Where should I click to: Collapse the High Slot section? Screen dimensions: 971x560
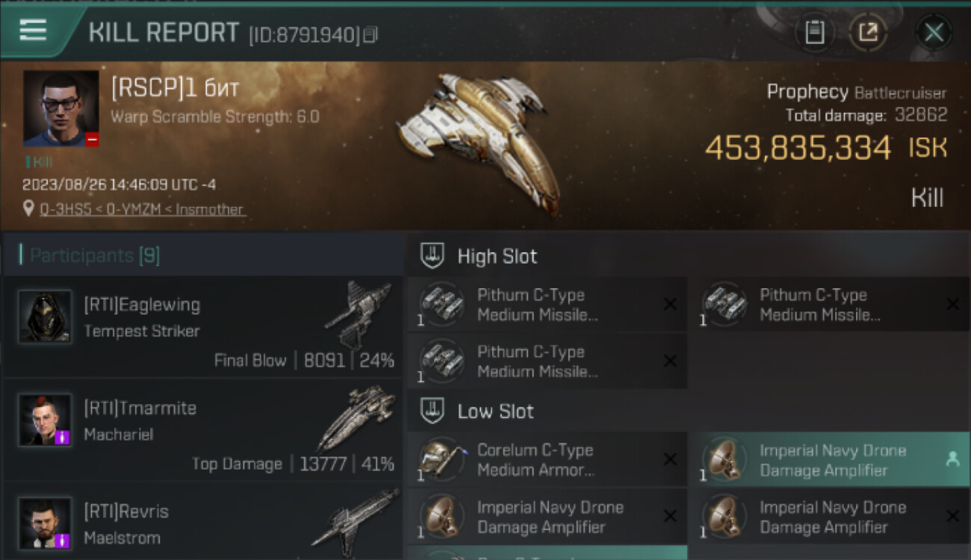pyautogui.click(x=432, y=256)
